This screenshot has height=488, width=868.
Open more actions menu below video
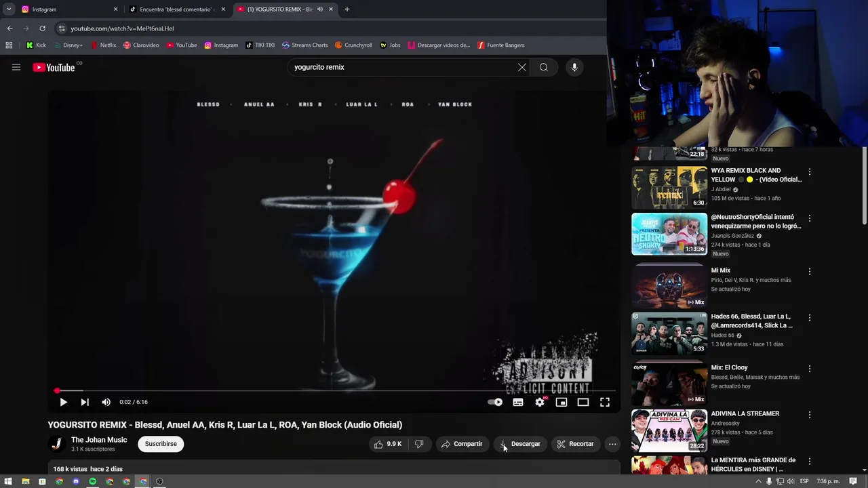[612, 444]
